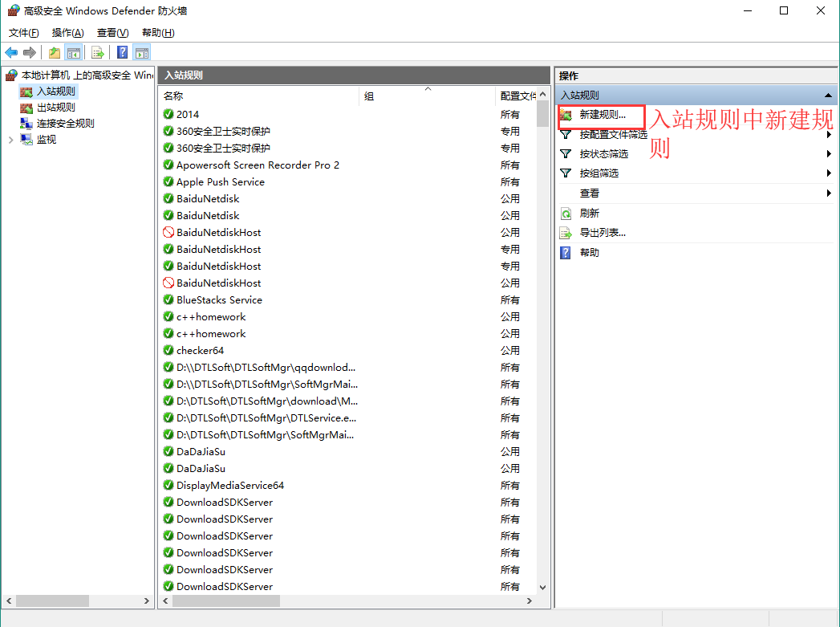Click the filter funnel icon for 按状态筛选
The height and width of the screenshot is (627, 840).
click(566, 154)
